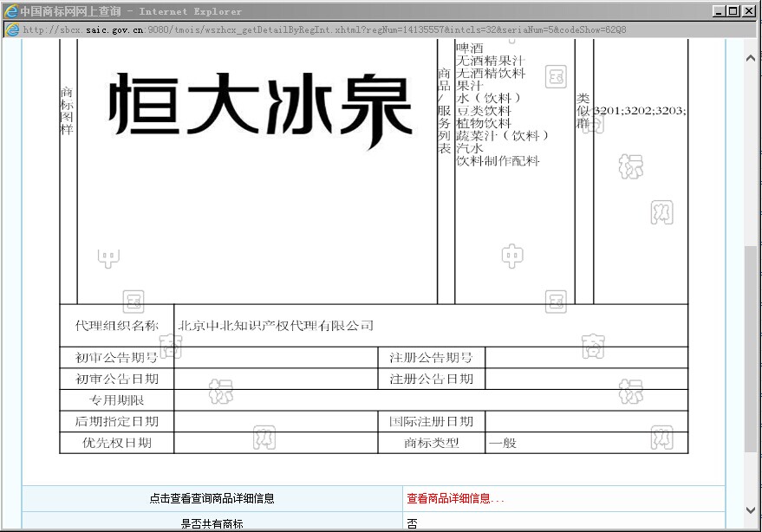Click the scroll up arrow
This screenshot has height=532, width=762.
(751, 58)
